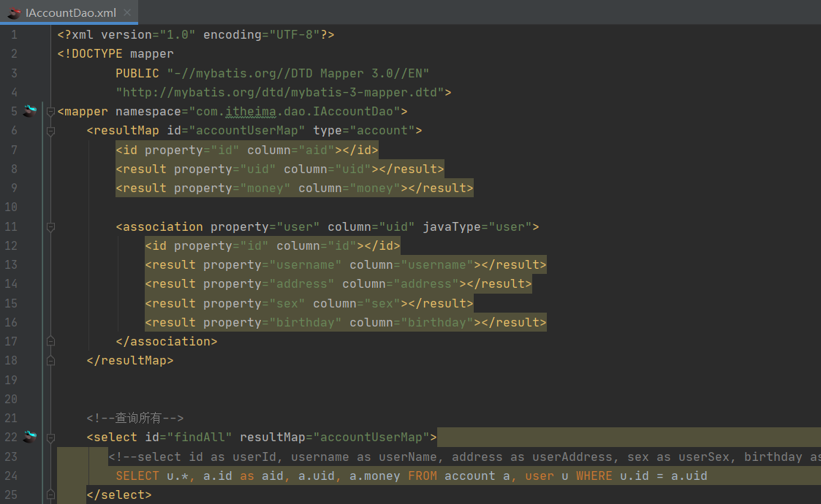This screenshot has width=821, height=504.
Task: Collapse the select tag fold on line 22
Action: tap(50, 438)
